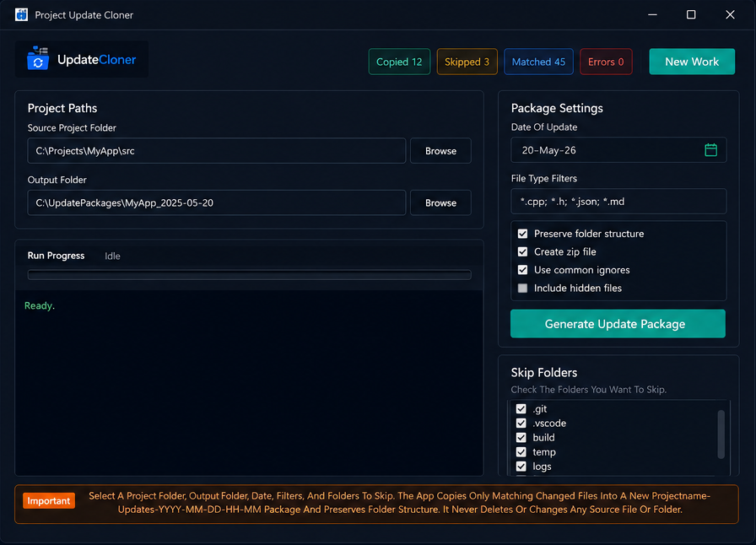Disable Use common ignores option

522,270
